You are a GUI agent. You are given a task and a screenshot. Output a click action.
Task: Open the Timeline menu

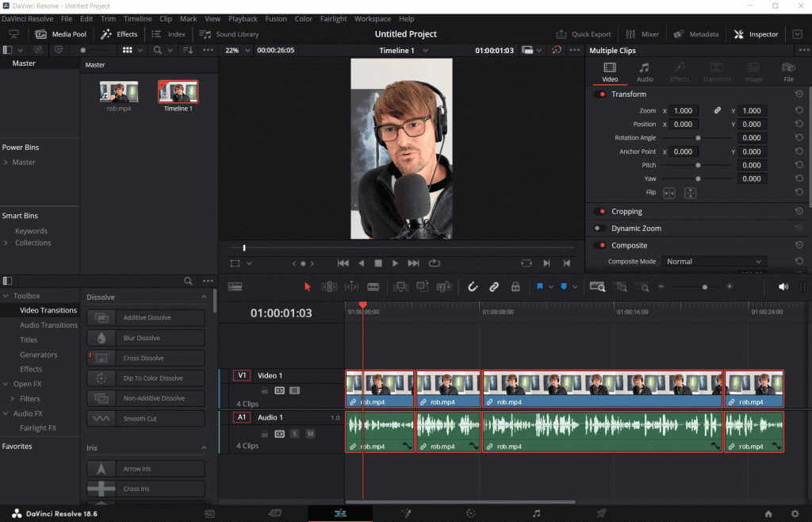tap(137, 19)
